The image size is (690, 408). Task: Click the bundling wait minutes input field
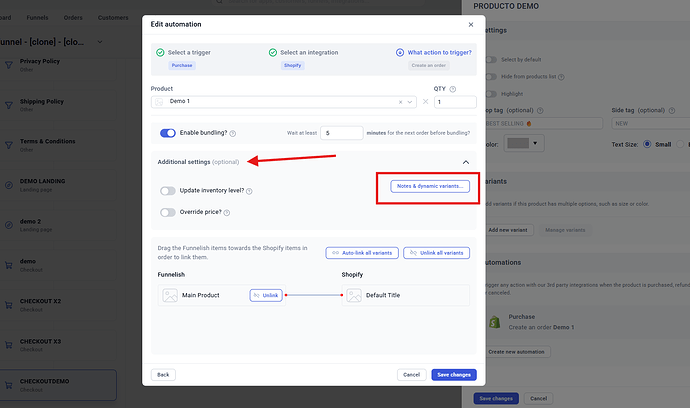click(x=341, y=132)
